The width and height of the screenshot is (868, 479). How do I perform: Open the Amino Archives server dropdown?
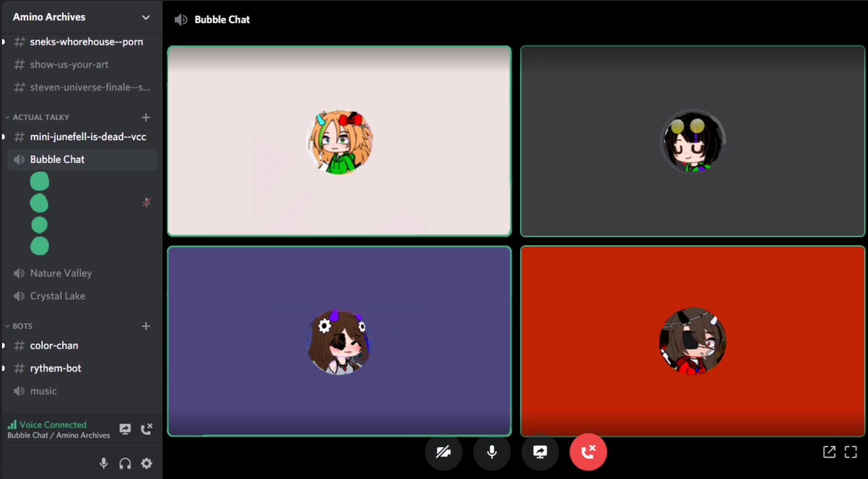click(x=146, y=17)
